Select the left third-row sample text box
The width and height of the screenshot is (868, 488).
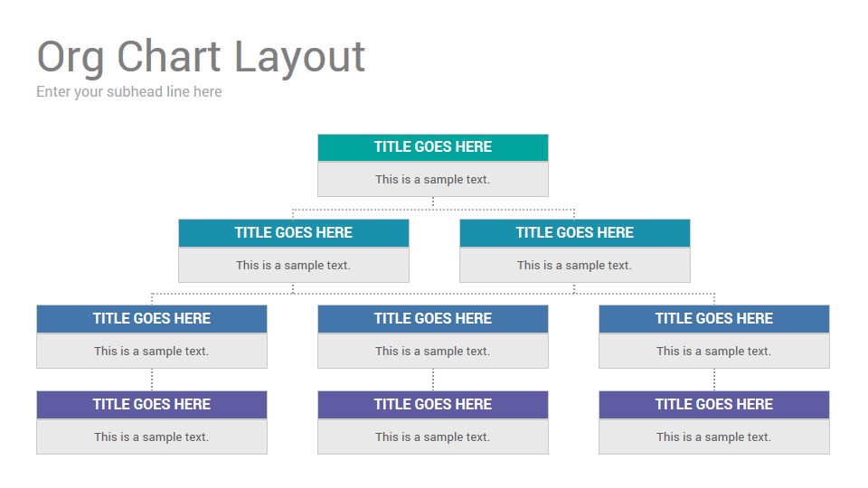tap(152, 351)
